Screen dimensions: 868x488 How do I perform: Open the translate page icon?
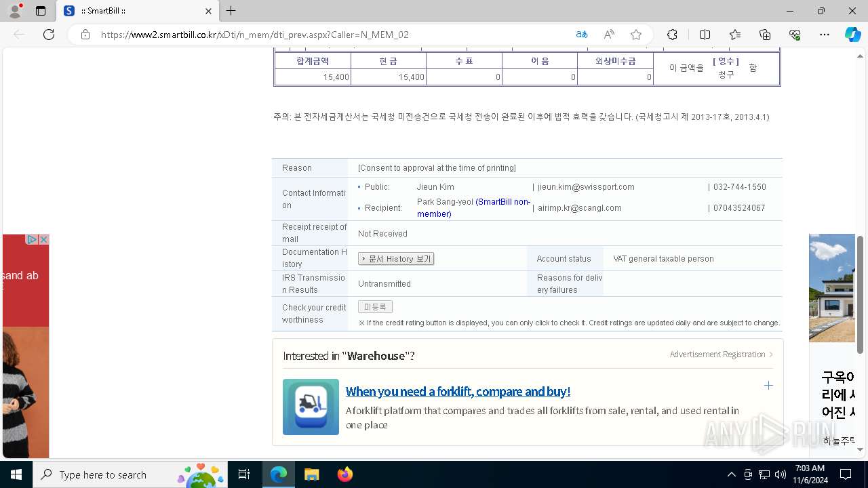582,35
